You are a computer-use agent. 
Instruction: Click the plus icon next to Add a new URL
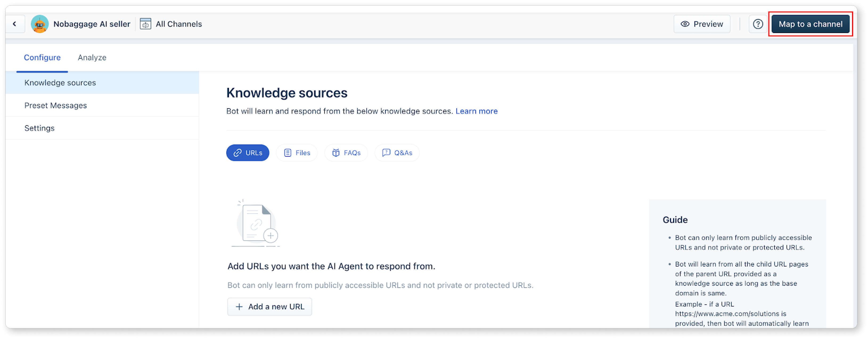[x=239, y=306]
